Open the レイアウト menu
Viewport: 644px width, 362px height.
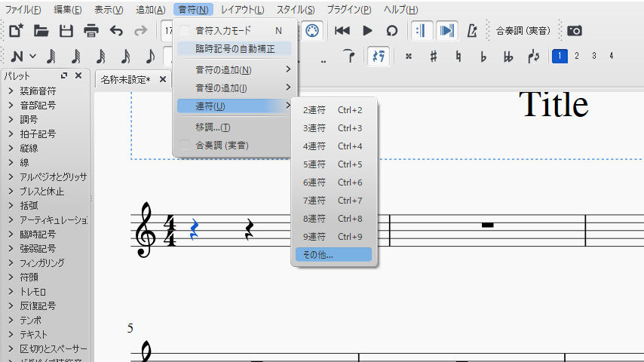click(242, 10)
